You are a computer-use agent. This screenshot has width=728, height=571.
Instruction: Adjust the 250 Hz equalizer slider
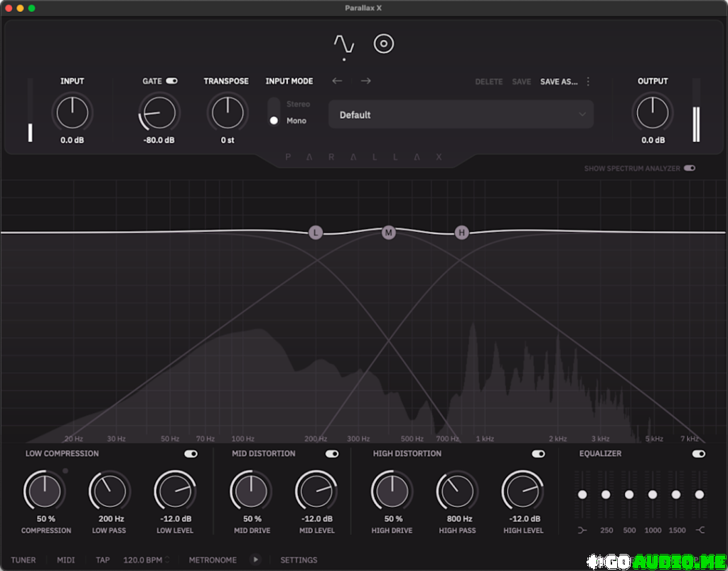click(x=606, y=493)
